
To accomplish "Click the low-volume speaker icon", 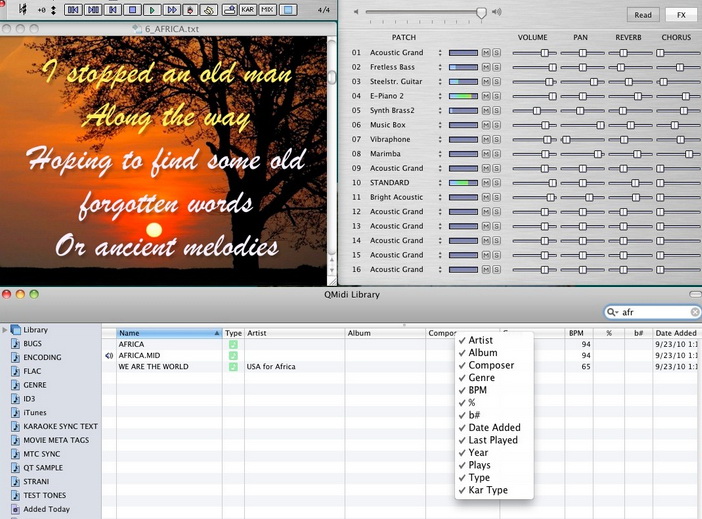I will 356,12.
